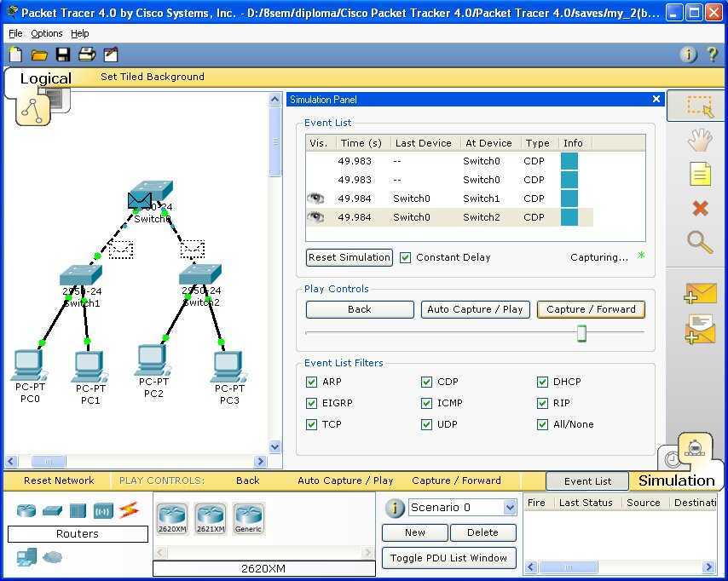Select the Delete tool red X
The width and height of the screenshot is (728, 581).
700,208
